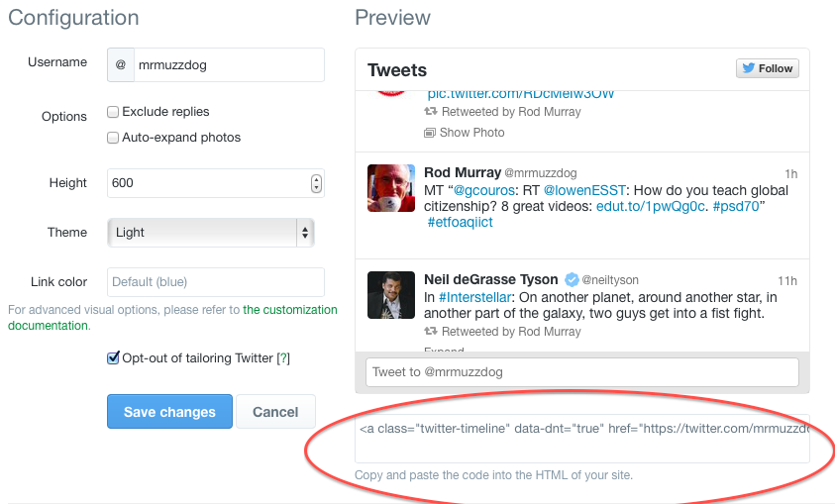Select the embed code text box
Screen dimensions: 835x504
[x=581, y=438]
